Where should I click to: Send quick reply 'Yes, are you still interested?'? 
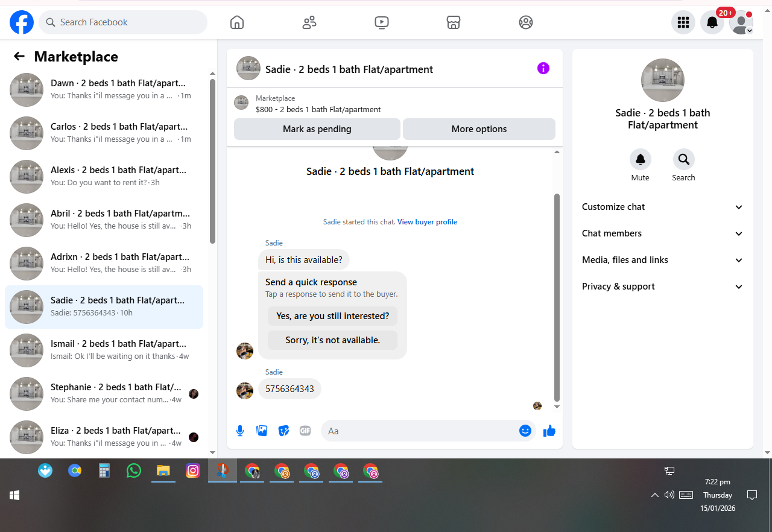[x=332, y=316]
